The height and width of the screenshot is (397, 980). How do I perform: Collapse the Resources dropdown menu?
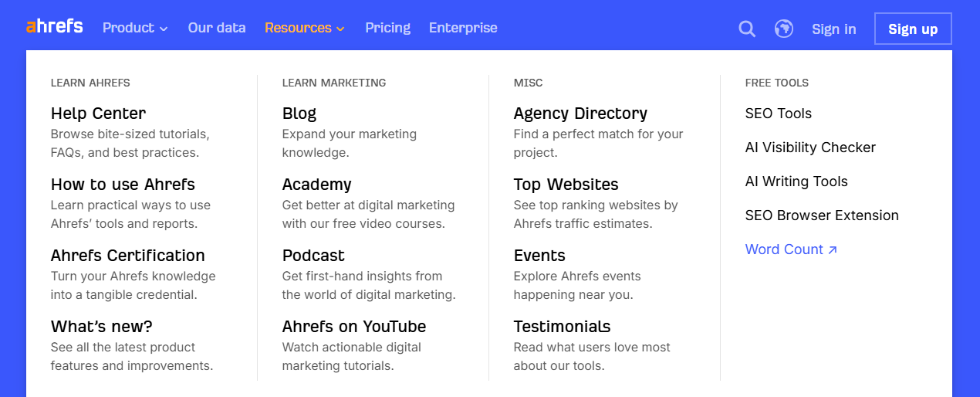[305, 28]
